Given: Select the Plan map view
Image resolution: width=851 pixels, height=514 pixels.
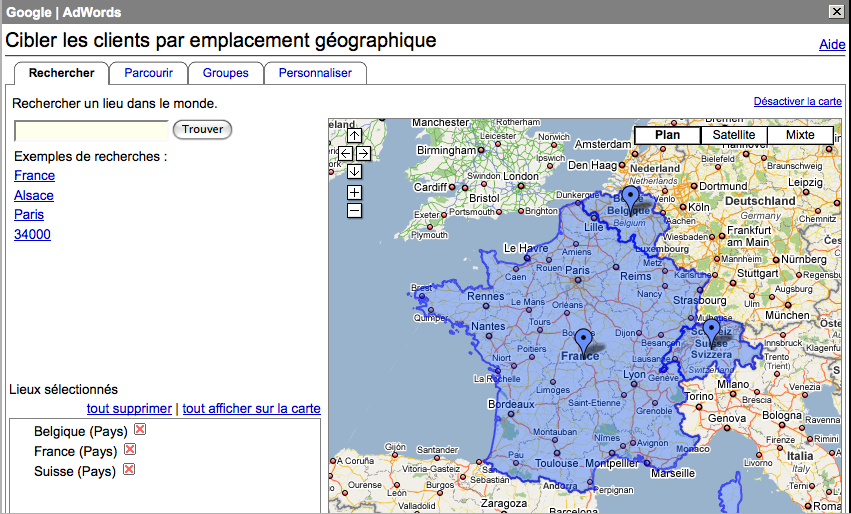Looking at the screenshot, I should point(667,135).
